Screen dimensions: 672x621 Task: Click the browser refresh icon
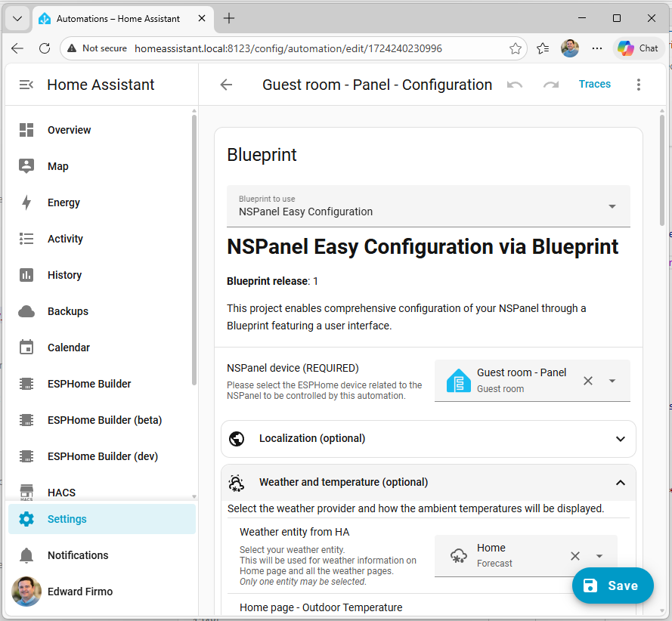coord(45,48)
